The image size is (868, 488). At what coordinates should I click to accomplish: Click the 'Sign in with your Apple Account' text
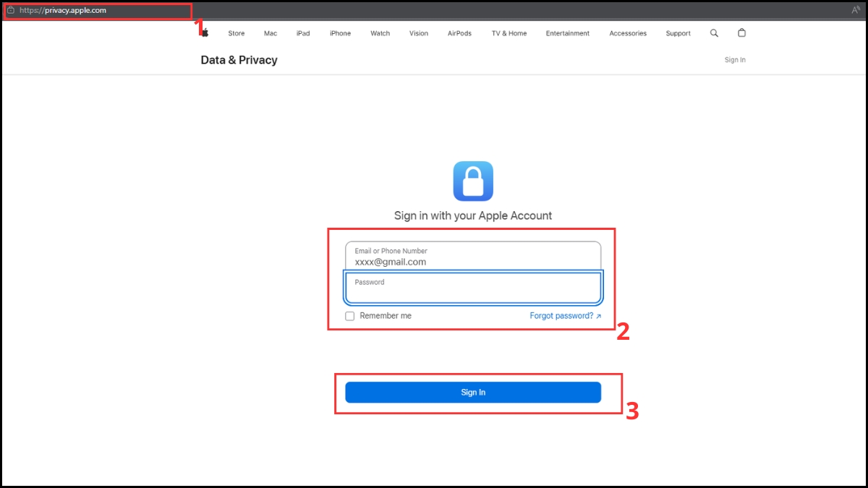(473, 215)
